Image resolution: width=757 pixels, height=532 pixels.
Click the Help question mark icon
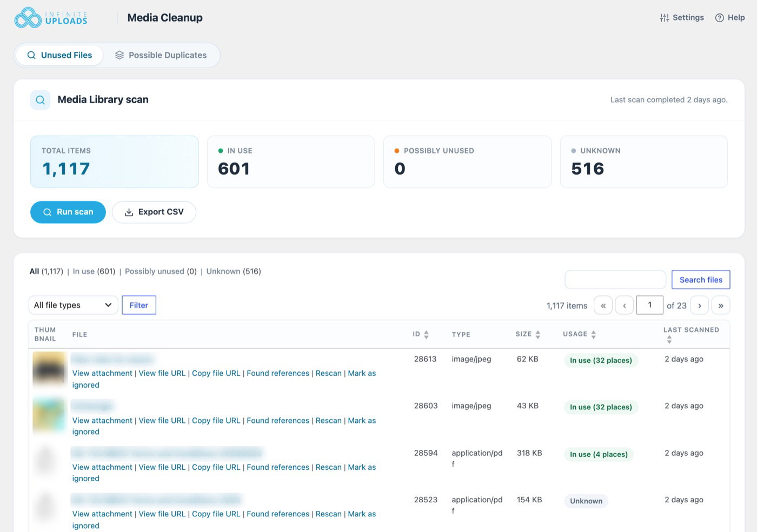(x=719, y=18)
